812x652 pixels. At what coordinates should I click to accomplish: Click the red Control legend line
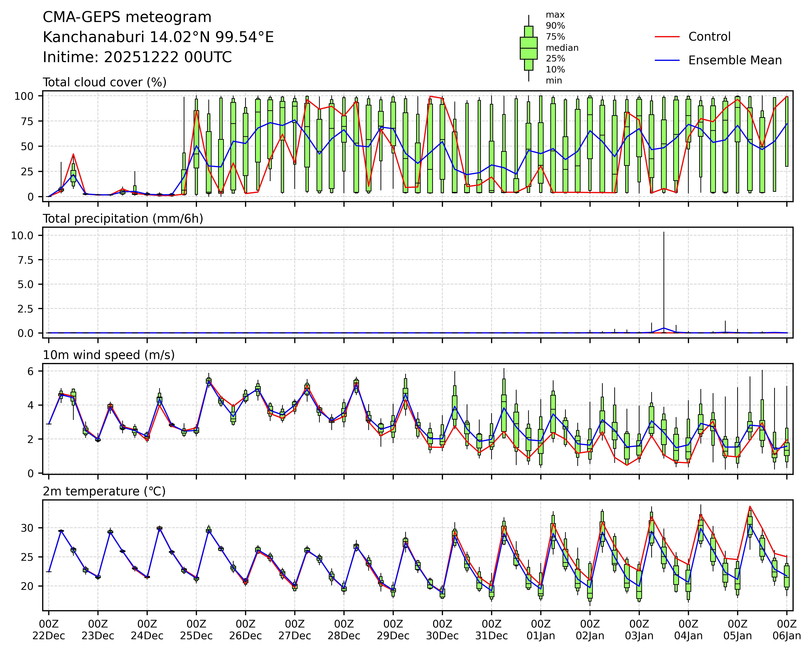pyautogui.click(x=667, y=37)
